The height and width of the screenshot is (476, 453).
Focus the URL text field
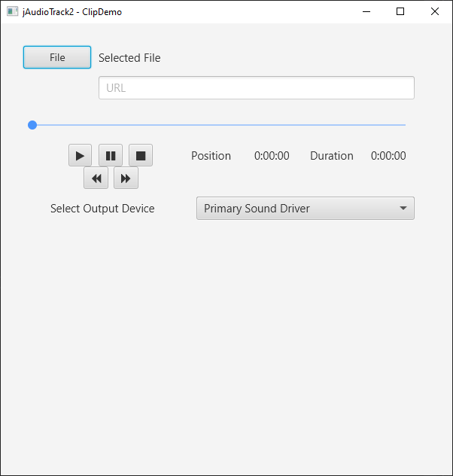pos(256,88)
